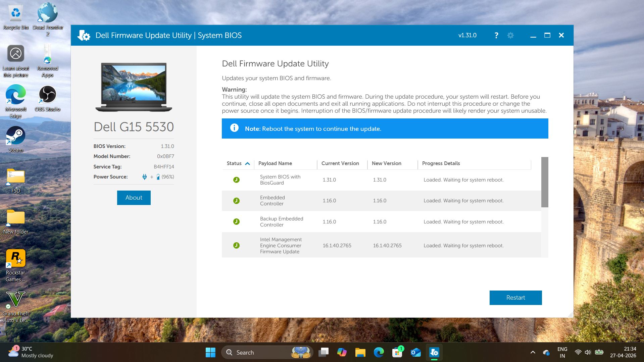Open Microsoft Store from the taskbar

pyautogui.click(x=397, y=352)
